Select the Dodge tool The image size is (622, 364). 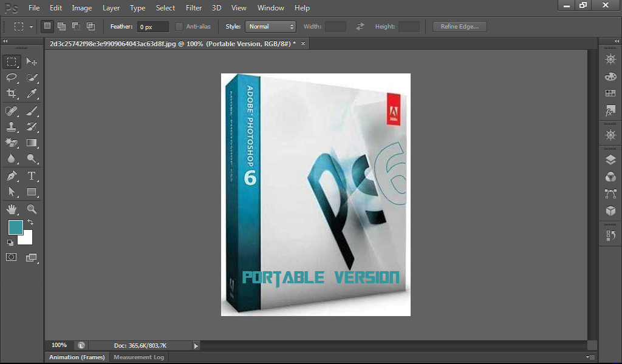(32, 158)
